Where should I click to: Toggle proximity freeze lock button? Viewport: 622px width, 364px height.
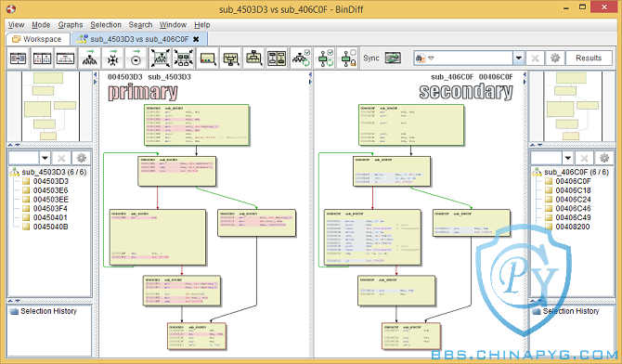pyautogui.click(x=348, y=58)
